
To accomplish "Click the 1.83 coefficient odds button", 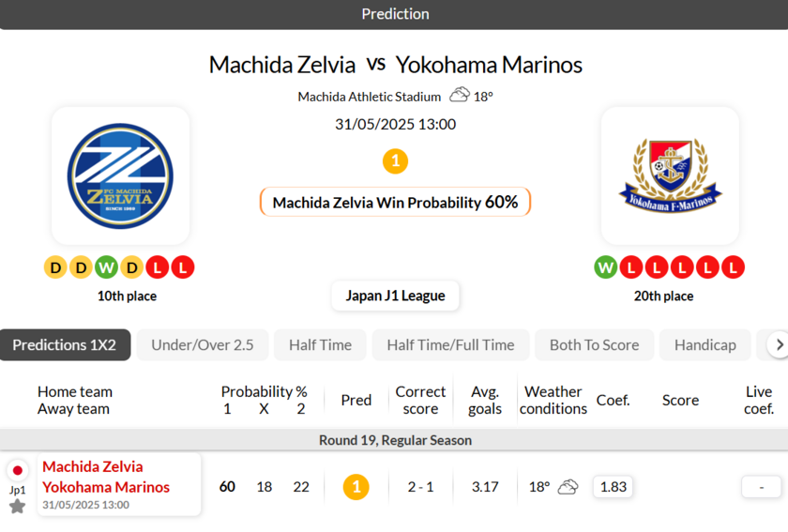I will point(613,487).
